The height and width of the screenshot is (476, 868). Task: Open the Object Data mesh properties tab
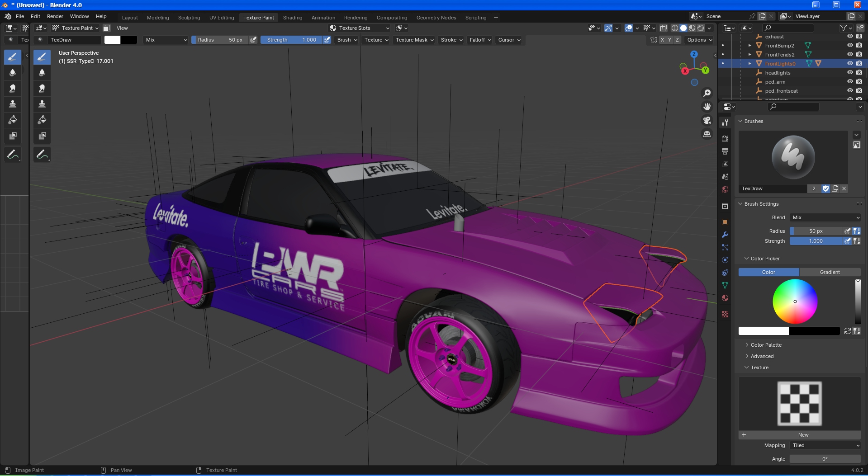725,285
